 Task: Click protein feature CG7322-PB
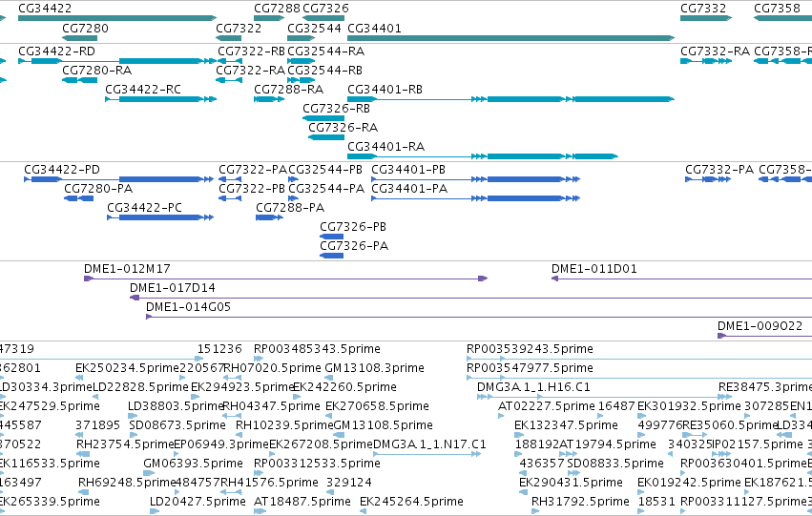230,198
